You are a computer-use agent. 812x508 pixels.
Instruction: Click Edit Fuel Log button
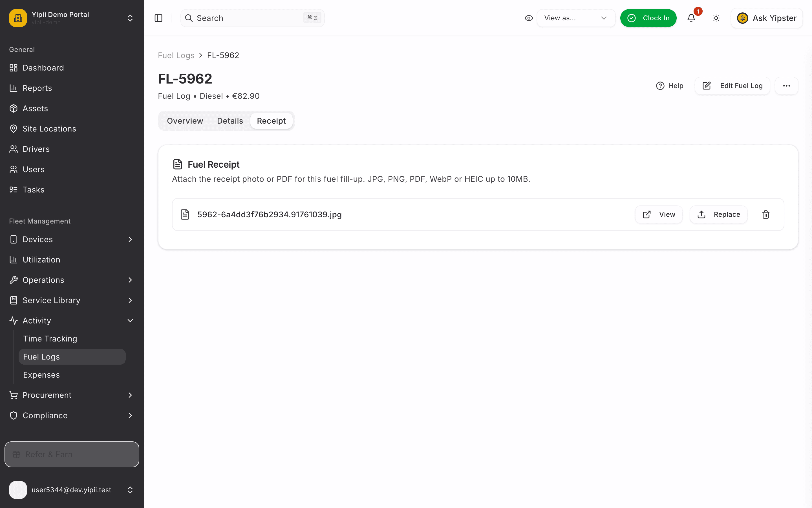732,86
